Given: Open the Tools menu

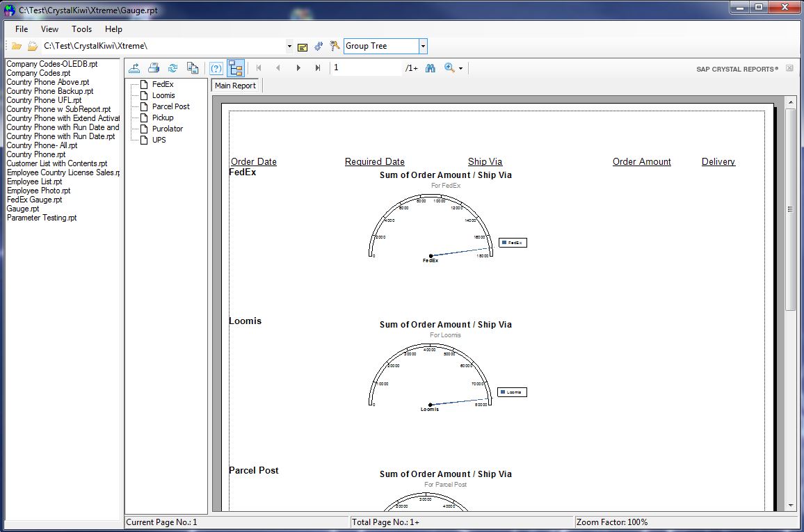Looking at the screenshot, I should pos(81,29).
